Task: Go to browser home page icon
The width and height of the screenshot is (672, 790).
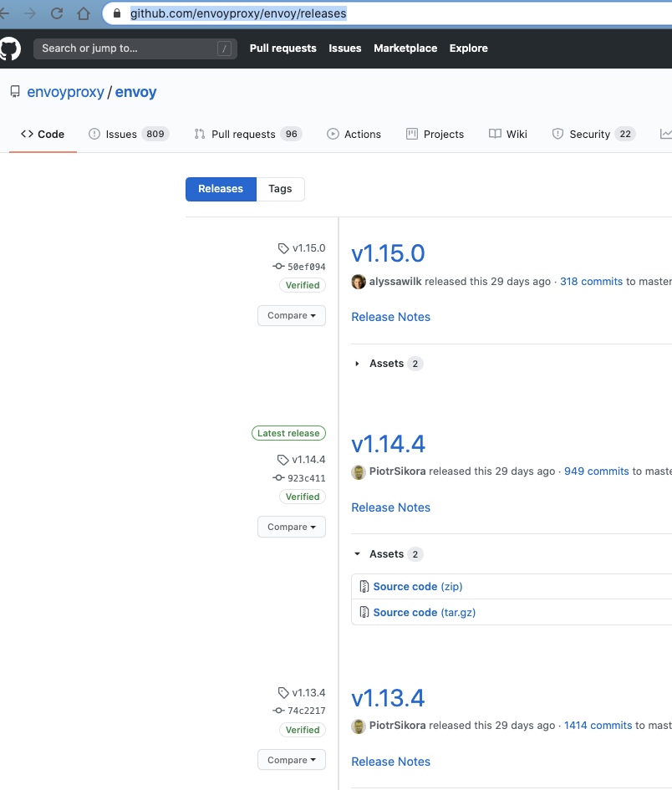Action: tap(84, 13)
